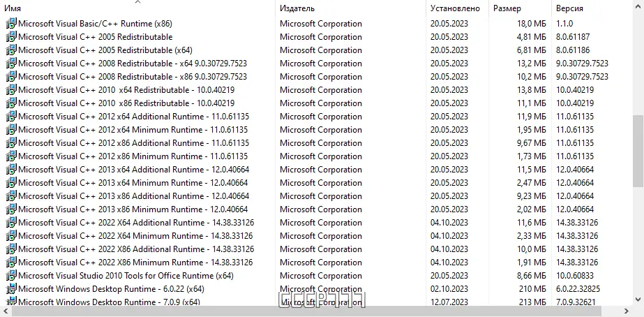Click Microsoft Visual C++ 2010 x64 Redistributable name
This screenshot has height=317, width=644.
point(126,89)
